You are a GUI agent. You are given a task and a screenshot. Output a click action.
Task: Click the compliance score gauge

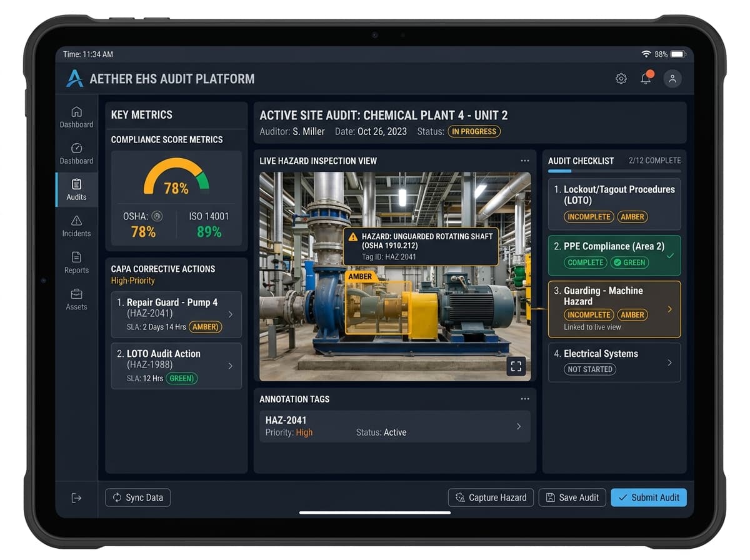(176, 177)
